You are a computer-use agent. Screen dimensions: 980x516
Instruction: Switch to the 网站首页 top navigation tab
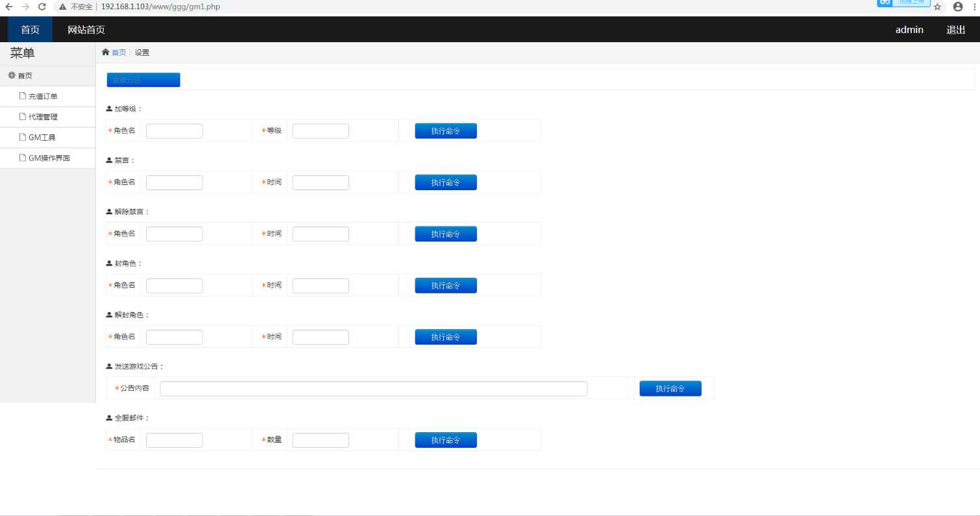(86, 29)
